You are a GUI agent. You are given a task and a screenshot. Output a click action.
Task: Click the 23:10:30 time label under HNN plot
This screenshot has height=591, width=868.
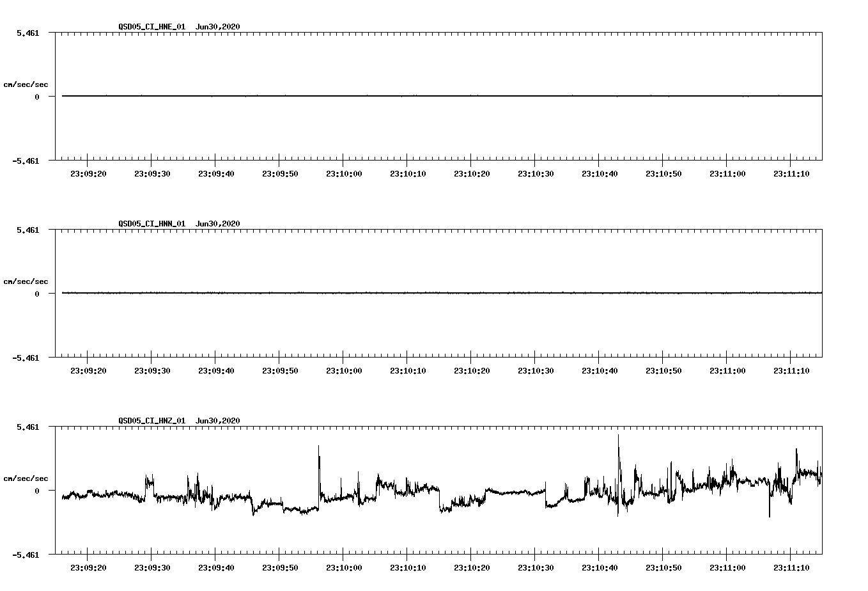[x=536, y=371]
